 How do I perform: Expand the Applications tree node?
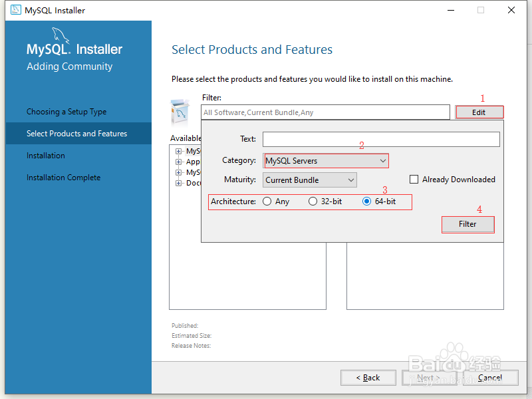click(x=178, y=162)
